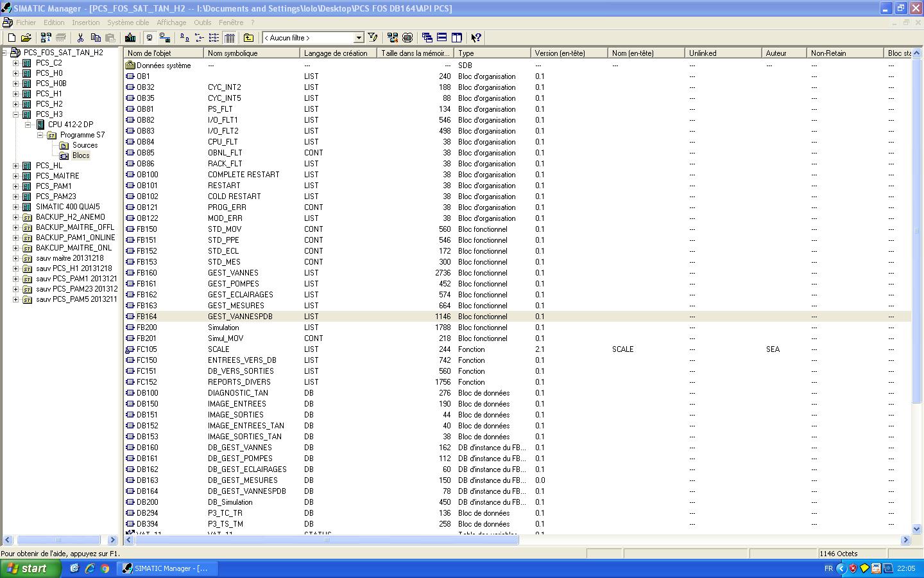
Task: Sort by 'Nom symbolique' column header
Action: [x=251, y=53]
